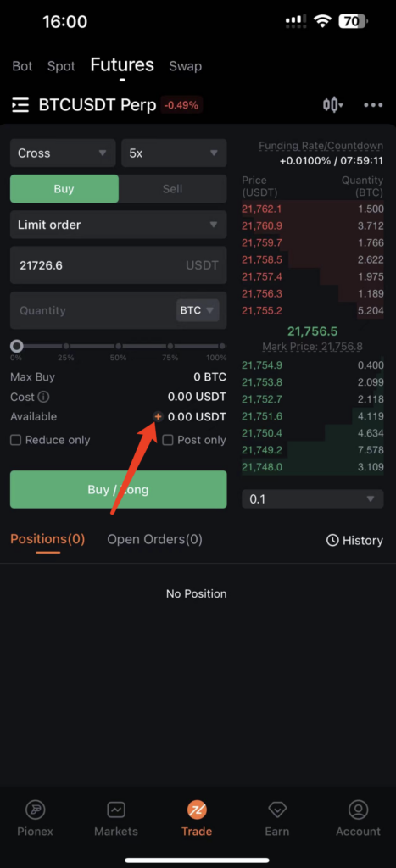This screenshot has height=868, width=396.
Task: Tap the Buy / Long button
Action: coord(118,489)
